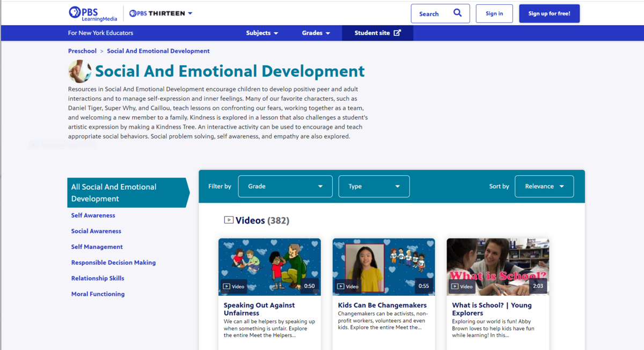
Task: Follow the Preschool breadcrumb link
Action: [82, 50]
